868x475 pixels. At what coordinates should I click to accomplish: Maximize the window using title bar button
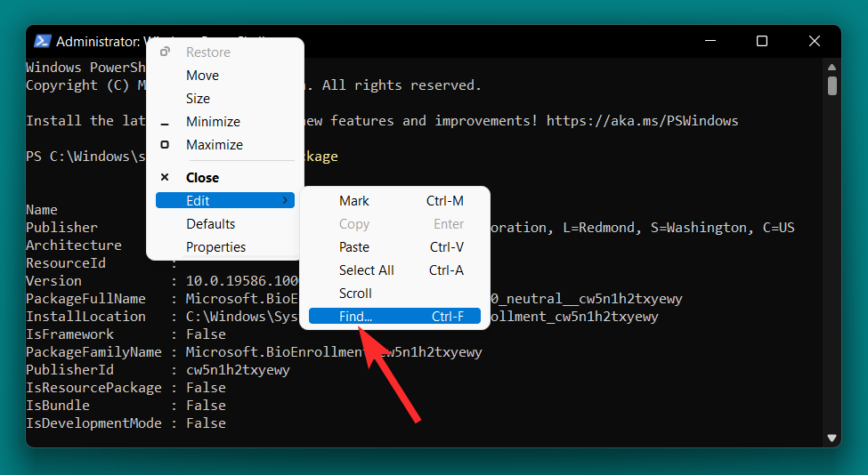(762, 41)
